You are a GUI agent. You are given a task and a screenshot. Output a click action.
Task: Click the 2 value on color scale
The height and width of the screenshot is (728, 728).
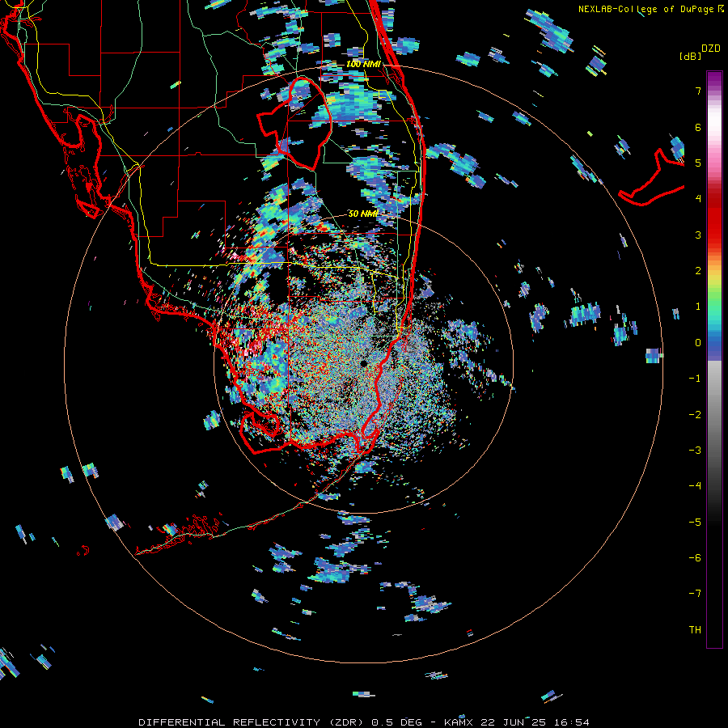coord(698,271)
